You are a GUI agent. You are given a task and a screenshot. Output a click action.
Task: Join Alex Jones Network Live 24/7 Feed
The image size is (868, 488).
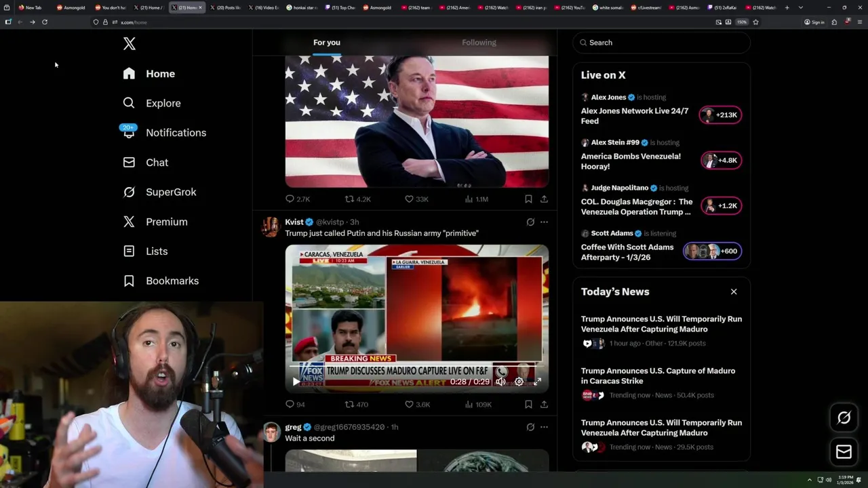point(661,109)
